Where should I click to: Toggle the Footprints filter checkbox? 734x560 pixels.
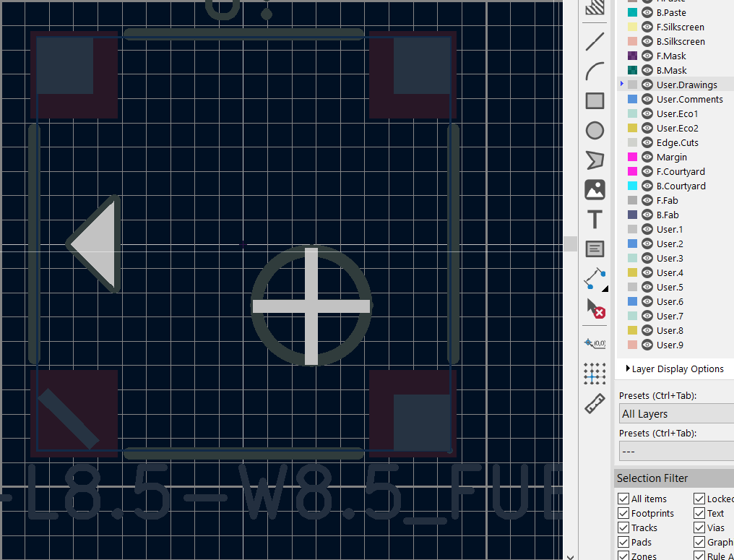[623, 513]
